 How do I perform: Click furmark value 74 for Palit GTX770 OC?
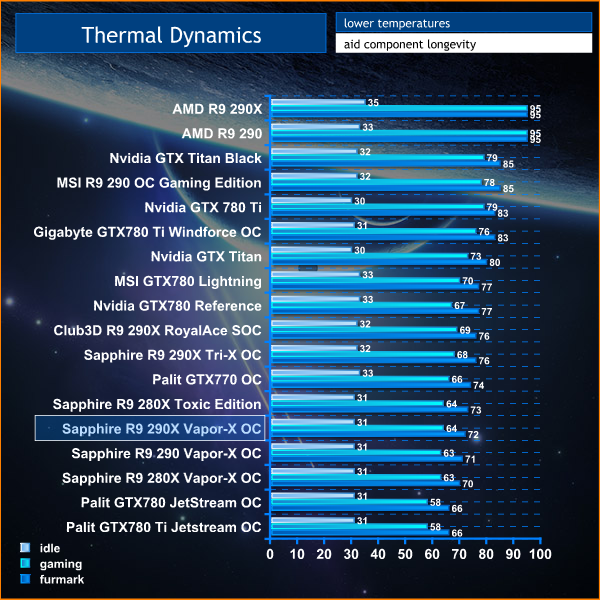click(x=478, y=385)
